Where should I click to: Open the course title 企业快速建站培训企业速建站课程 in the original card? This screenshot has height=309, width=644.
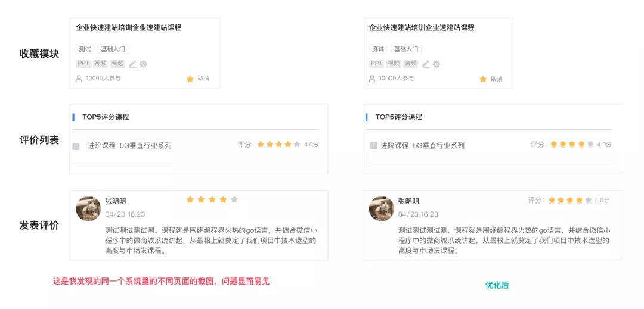[129, 28]
